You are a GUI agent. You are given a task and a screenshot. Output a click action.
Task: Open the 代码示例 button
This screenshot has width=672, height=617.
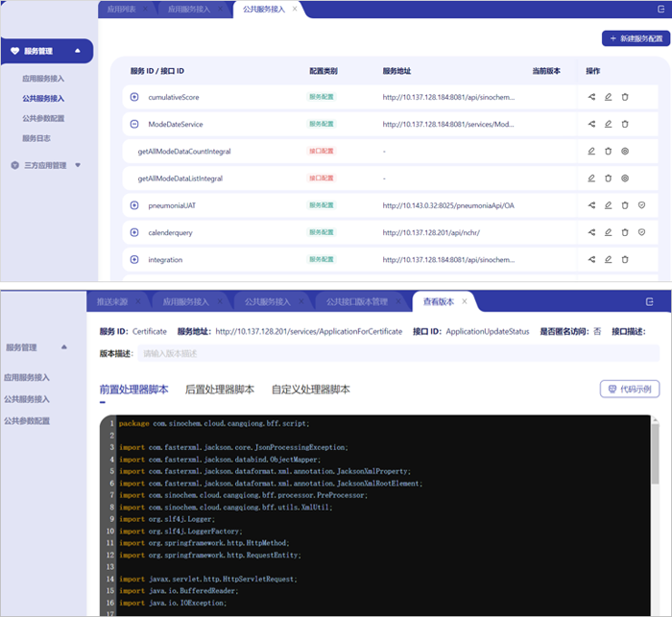tap(629, 389)
